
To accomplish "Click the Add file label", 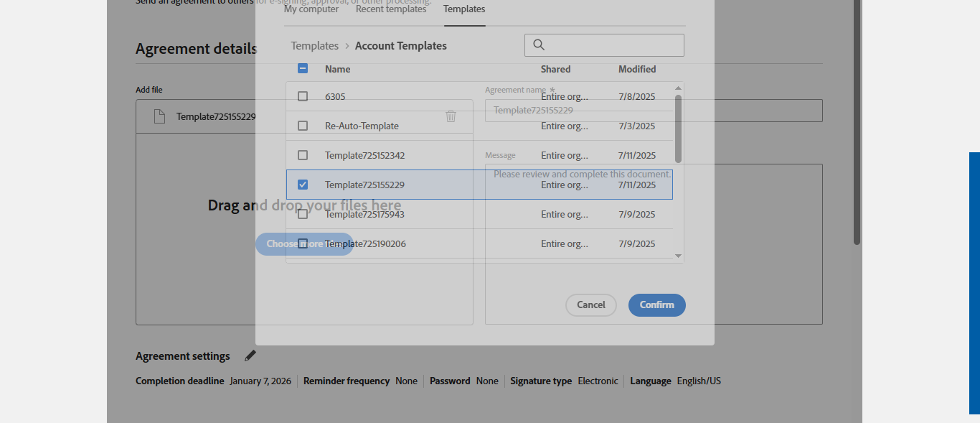I will click(149, 90).
